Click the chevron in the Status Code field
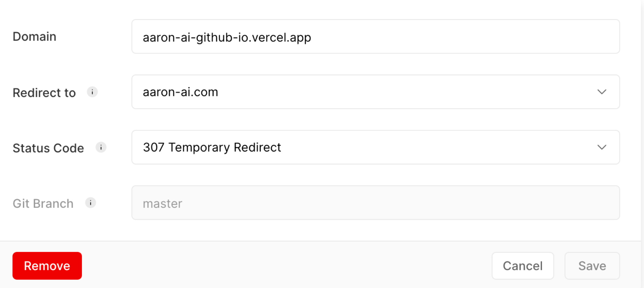Viewport: 644px width, 288px height. [x=602, y=147]
